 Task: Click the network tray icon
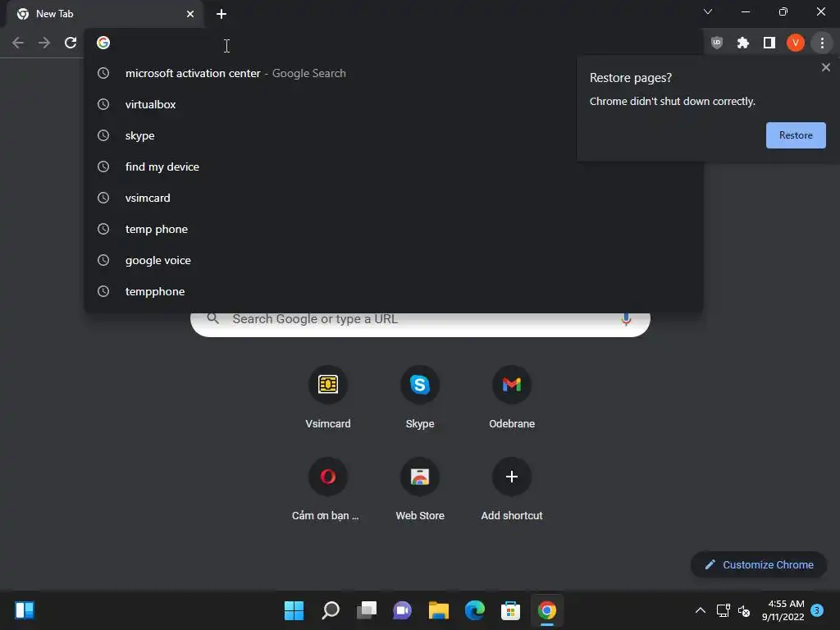click(x=724, y=610)
